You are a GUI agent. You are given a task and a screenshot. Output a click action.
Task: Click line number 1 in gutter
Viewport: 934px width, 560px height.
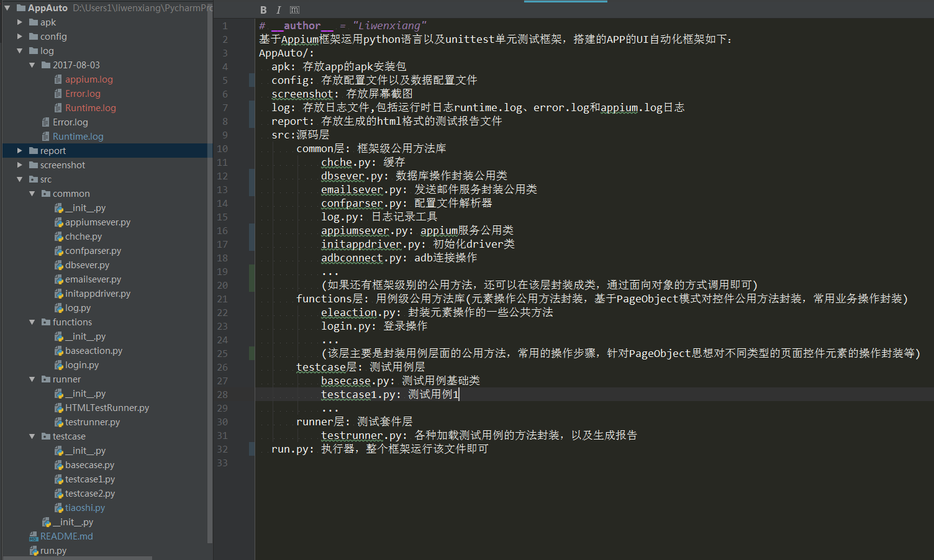[225, 26]
